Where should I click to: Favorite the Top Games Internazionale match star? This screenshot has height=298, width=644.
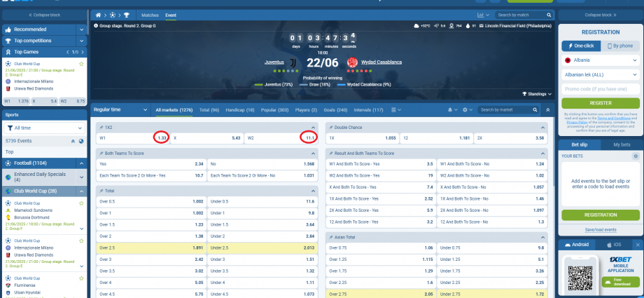[x=81, y=64]
